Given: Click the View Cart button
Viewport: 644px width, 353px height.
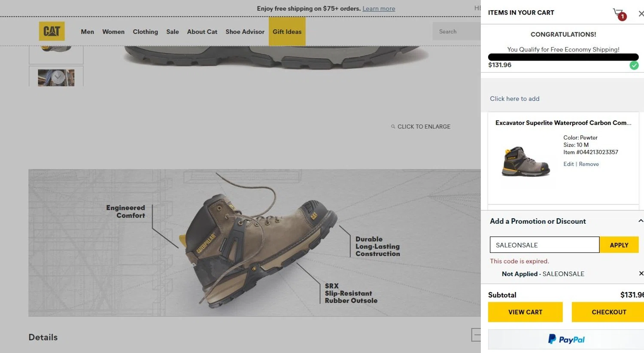Looking at the screenshot, I should coord(525,312).
